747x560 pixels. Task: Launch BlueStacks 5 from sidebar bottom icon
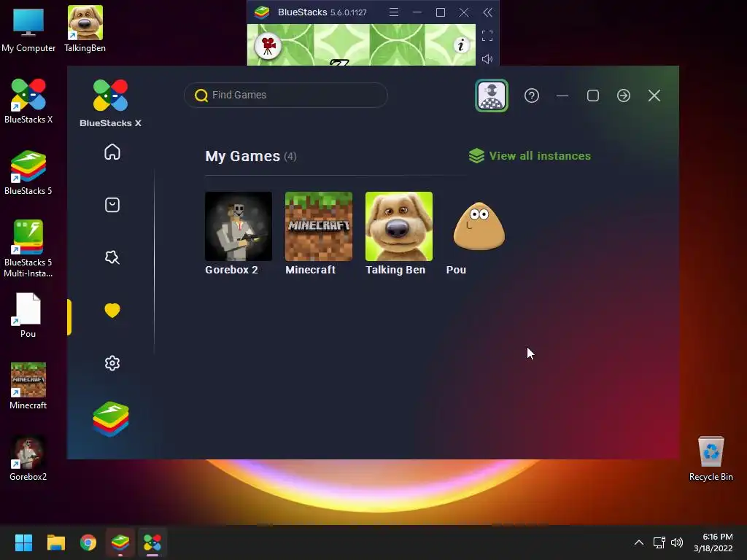pos(111,419)
